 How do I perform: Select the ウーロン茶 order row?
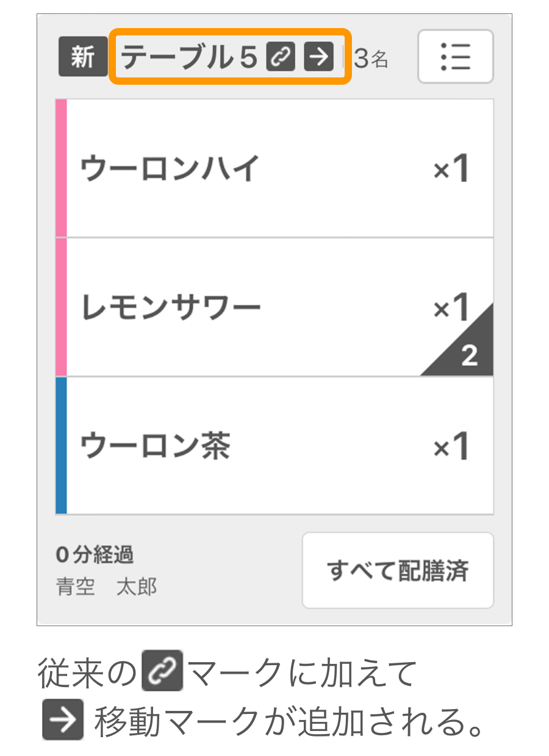point(274,446)
